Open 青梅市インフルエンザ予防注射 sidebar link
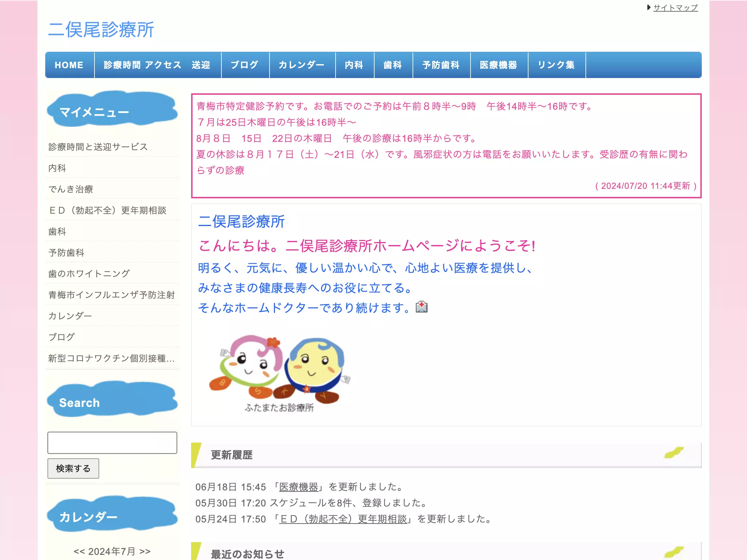This screenshot has width=747, height=560. click(x=112, y=295)
